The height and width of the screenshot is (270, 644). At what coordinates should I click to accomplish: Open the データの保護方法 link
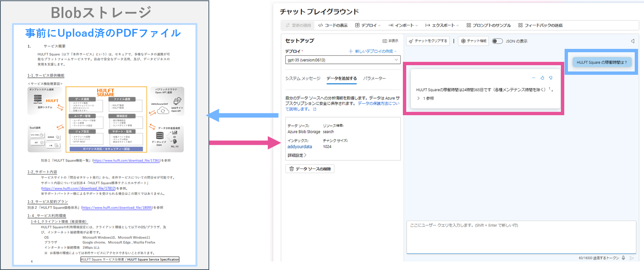378,103
